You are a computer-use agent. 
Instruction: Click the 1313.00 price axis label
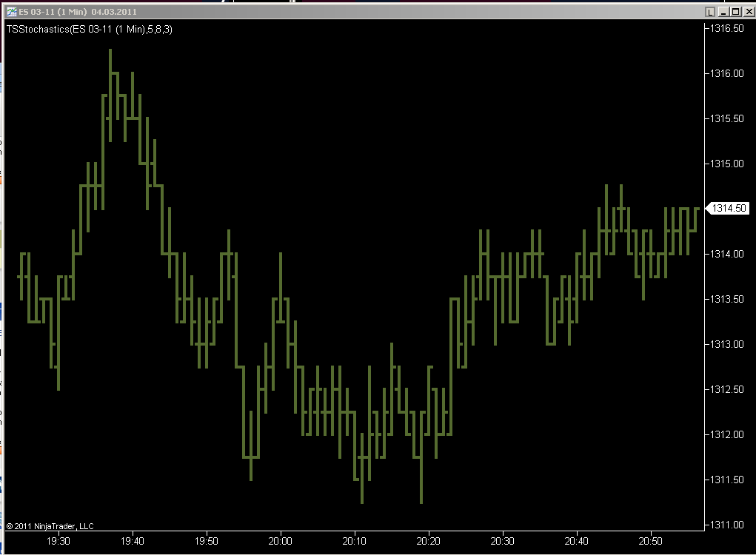pos(727,344)
